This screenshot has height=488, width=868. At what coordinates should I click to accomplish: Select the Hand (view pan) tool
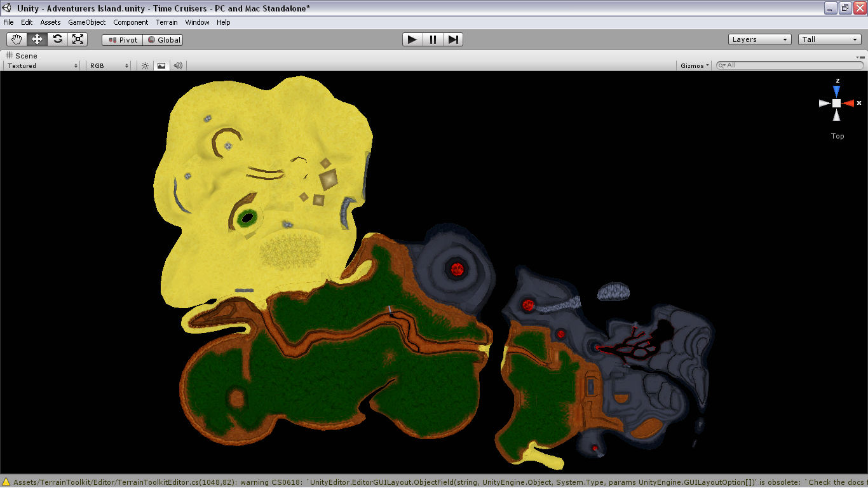point(17,39)
